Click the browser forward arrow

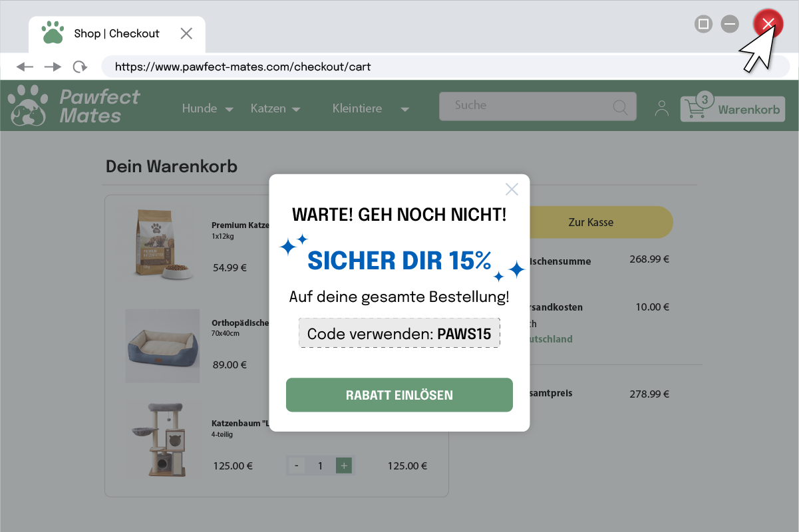[53, 66]
